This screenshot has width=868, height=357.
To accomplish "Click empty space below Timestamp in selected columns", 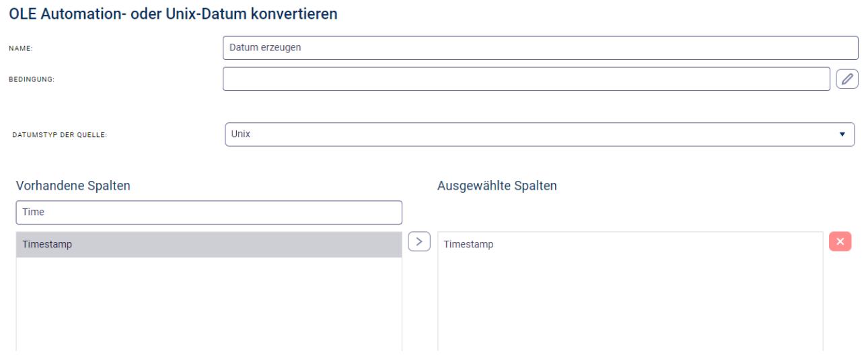I will click(x=629, y=303).
